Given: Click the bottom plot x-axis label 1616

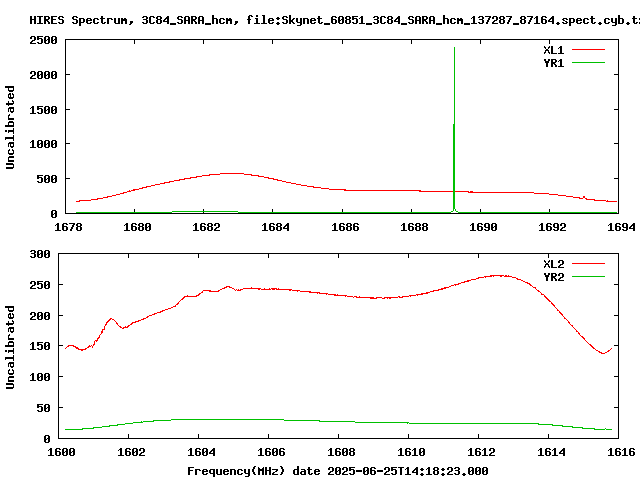Looking at the screenshot, I should [621, 452].
